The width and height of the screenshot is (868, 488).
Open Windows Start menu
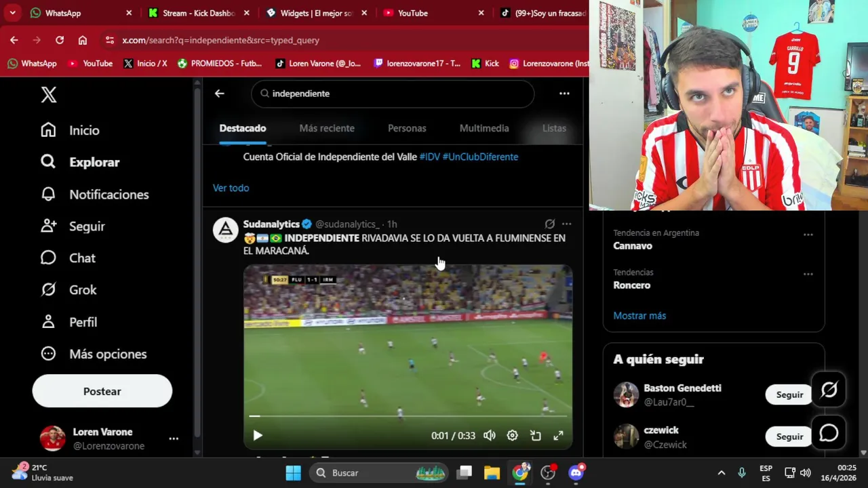click(x=293, y=472)
